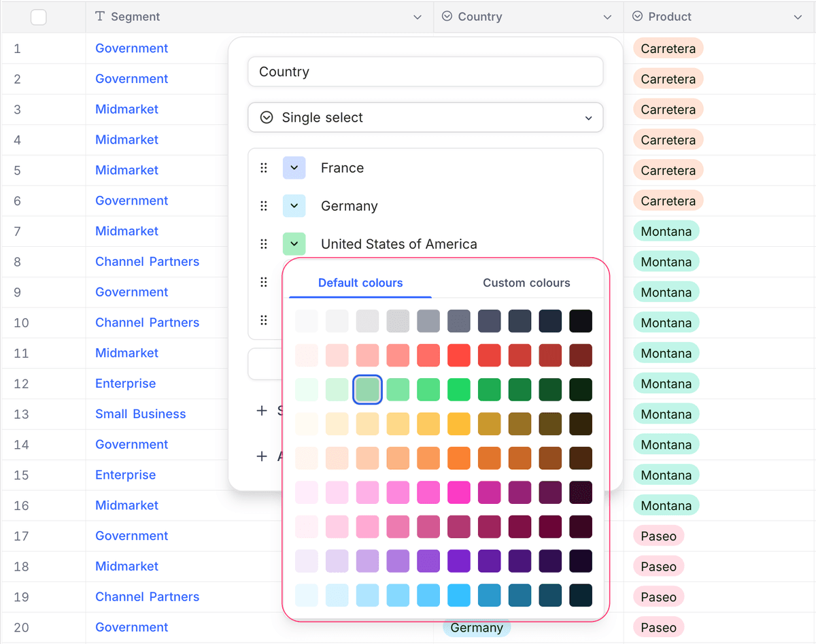
Task: Open the Single select field type dropdown
Action: (425, 118)
